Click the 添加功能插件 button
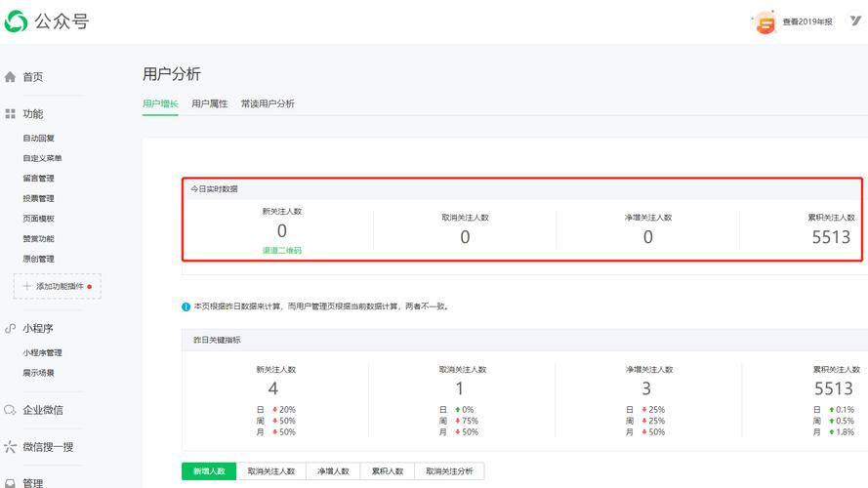 pos(58,286)
